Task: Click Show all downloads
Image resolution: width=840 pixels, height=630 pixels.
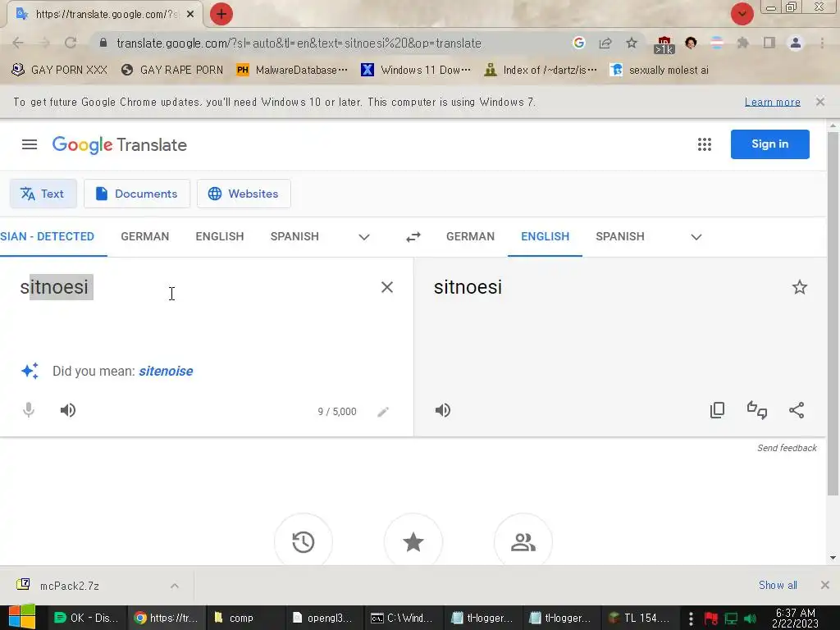Action: coord(778,585)
